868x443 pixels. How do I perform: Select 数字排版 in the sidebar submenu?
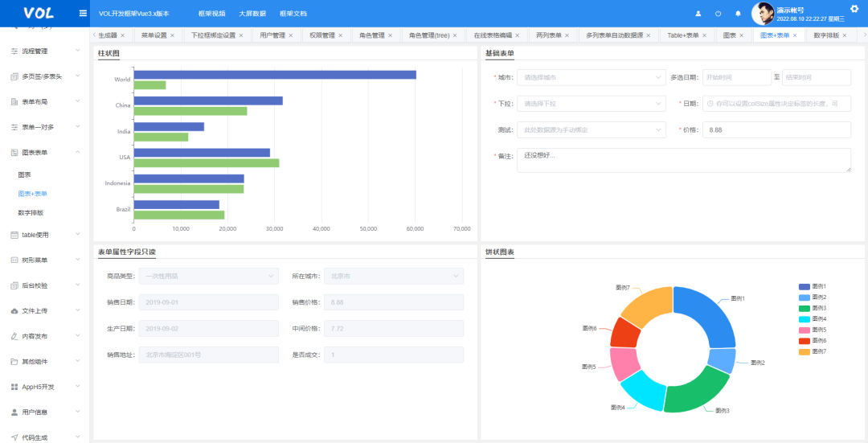[x=31, y=212]
